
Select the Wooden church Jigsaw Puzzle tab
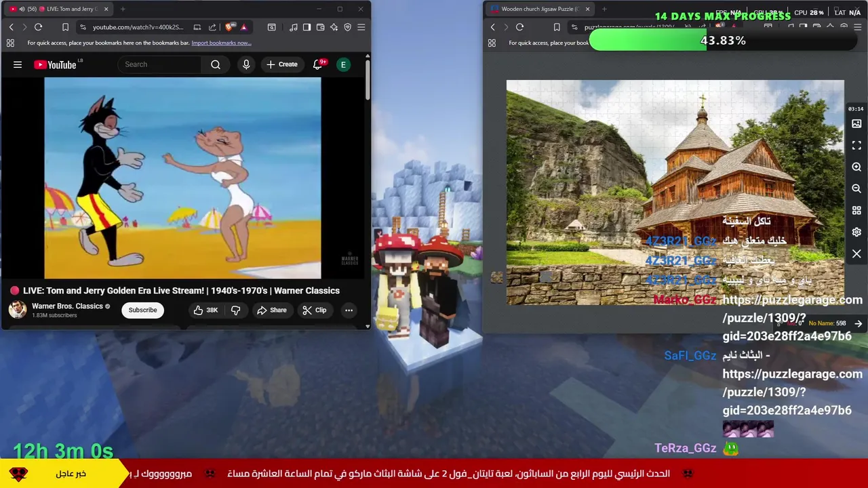pyautogui.click(x=539, y=9)
